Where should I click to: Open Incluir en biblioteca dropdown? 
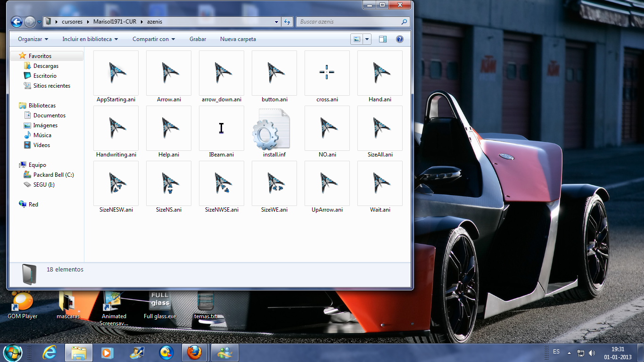(90, 39)
